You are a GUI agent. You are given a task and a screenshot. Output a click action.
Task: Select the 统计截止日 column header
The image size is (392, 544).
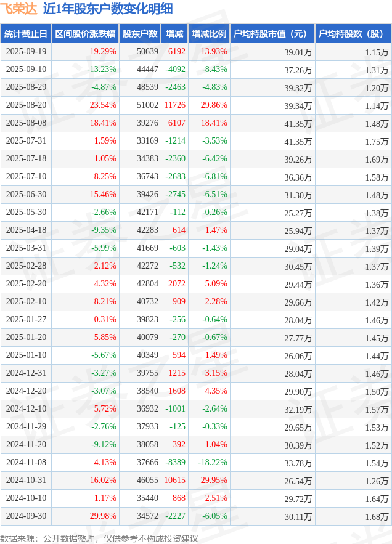pos(25,34)
